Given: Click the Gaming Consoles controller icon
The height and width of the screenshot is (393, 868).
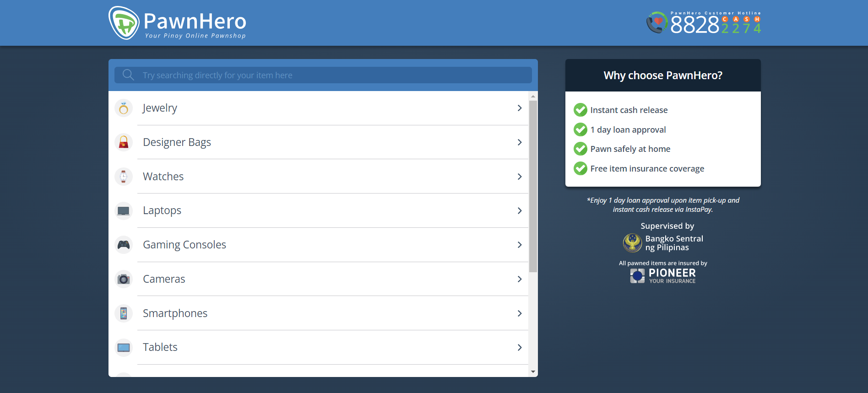Looking at the screenshot, I should click(124, 245).
